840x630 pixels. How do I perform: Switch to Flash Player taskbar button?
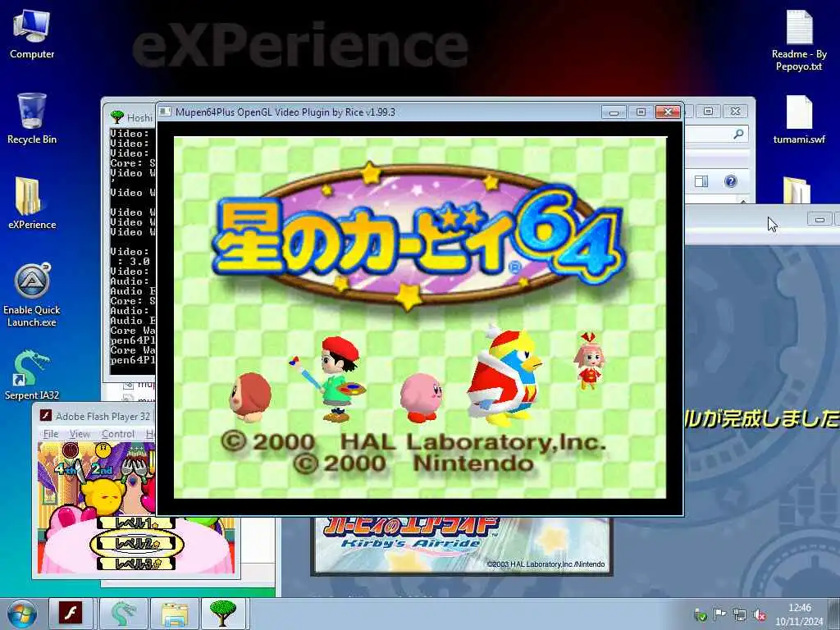71,614
